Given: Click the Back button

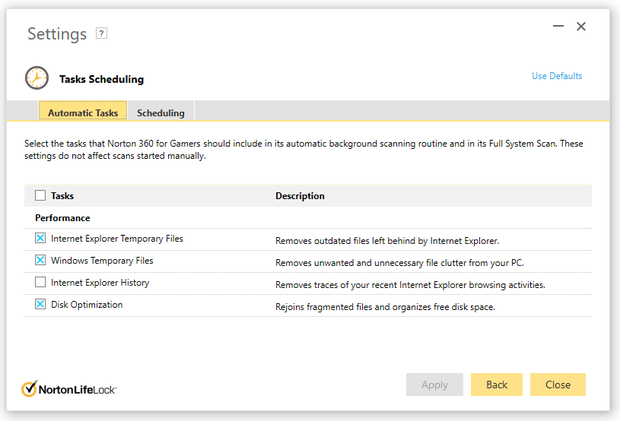Looking at the screenshot, I should 497,385.
